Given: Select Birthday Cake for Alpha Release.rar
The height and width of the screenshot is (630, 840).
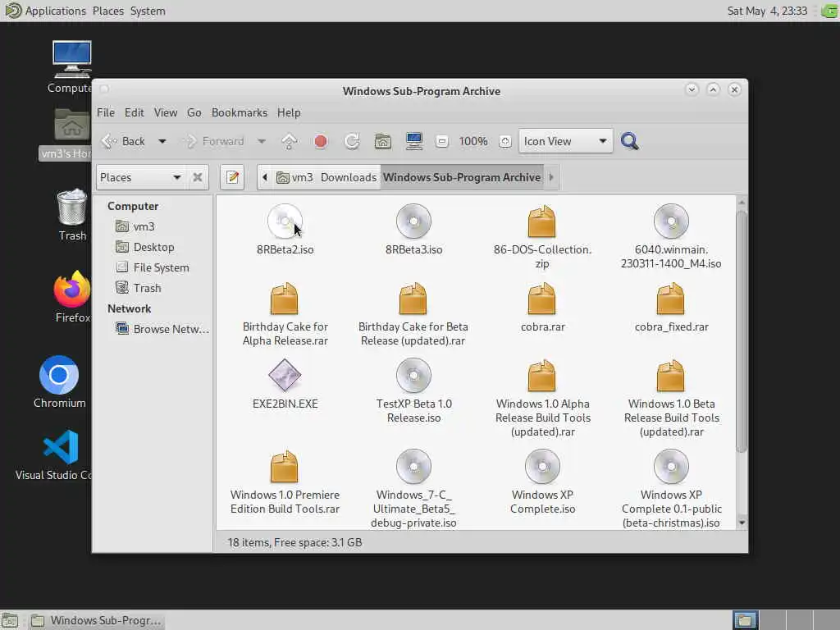Looking at the screenshot, I should click(x=285, y=314).
